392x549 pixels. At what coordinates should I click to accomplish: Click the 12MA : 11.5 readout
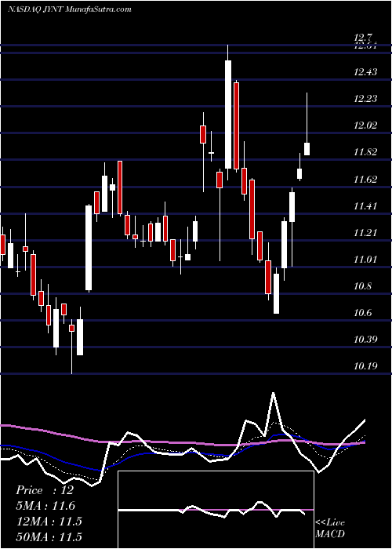[49, 522]
